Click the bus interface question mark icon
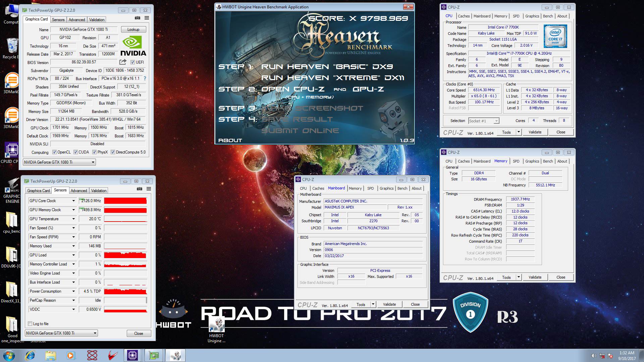 [145, 78]
